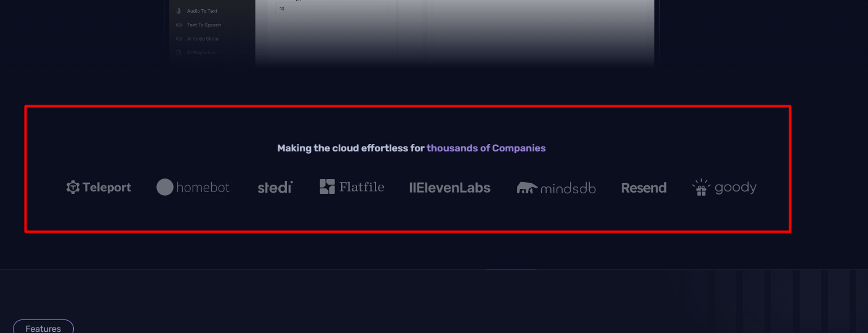Screen dimensions: 868x333
Task: Click the Flatfile wordmark text
Action: pyautogui.click(x=361, y=187)
